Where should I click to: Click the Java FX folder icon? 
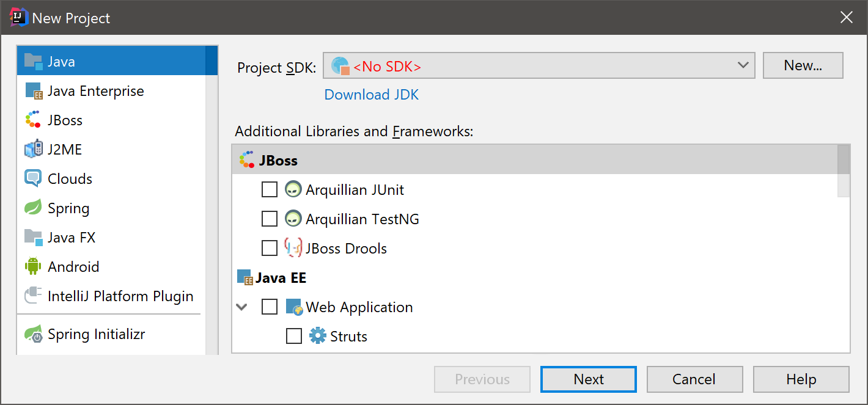pos(33,238)
